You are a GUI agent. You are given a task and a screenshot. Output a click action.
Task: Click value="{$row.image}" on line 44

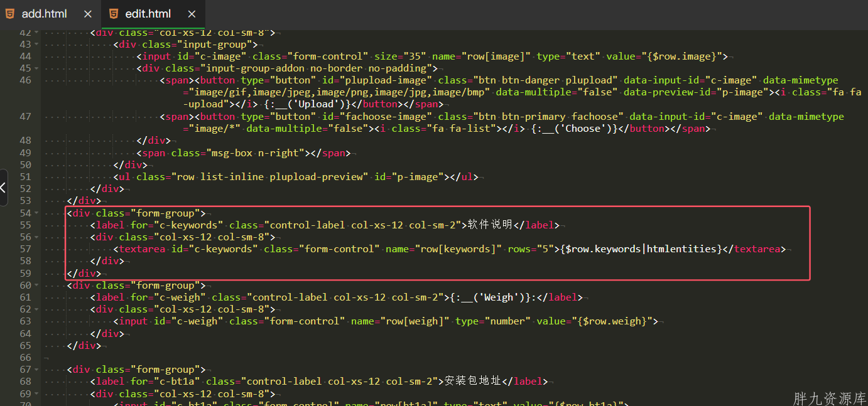point(664,56)
